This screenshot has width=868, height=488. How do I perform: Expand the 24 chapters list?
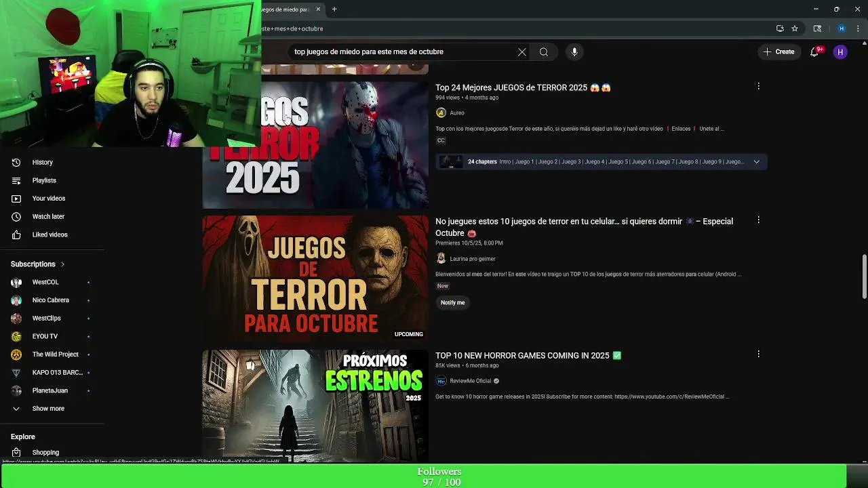[x=757, y=162]
